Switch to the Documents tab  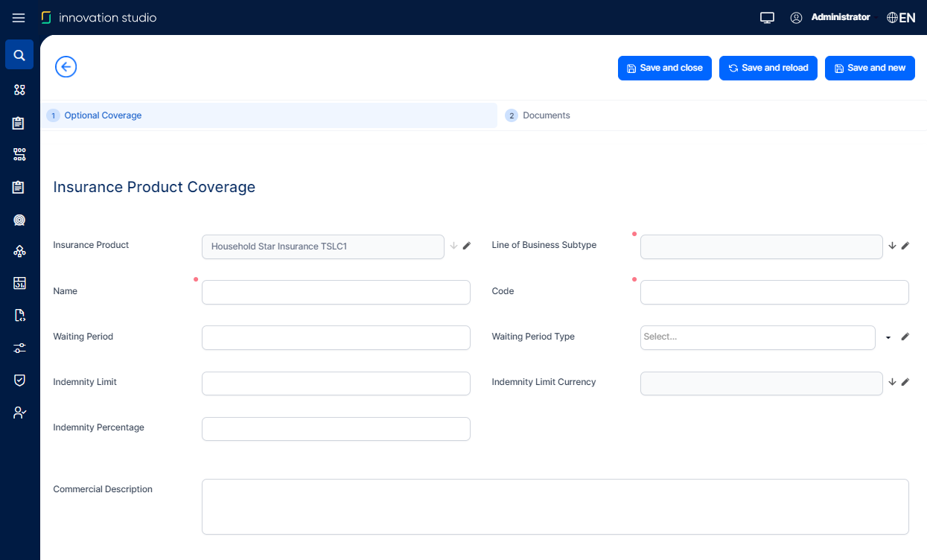(546, 115)
